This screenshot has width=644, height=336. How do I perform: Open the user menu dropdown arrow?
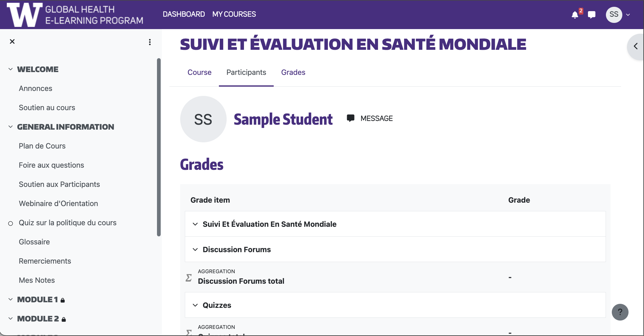coord(628,15)
